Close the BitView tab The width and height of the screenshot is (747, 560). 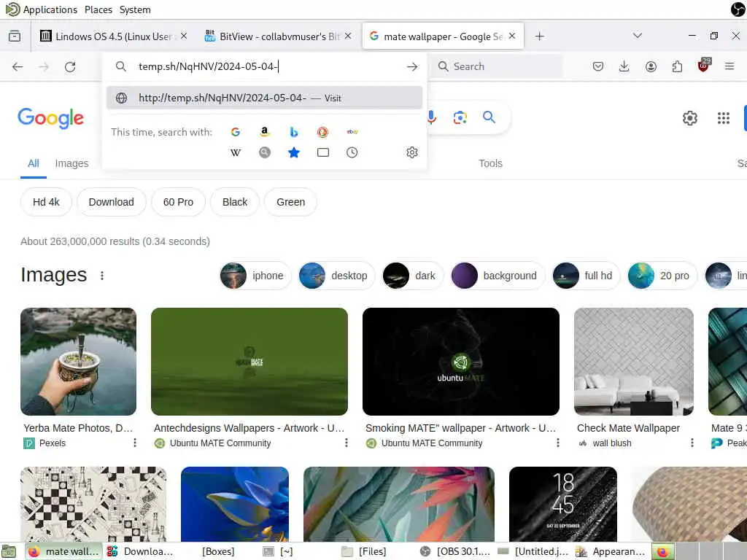(x=348, y=36)
